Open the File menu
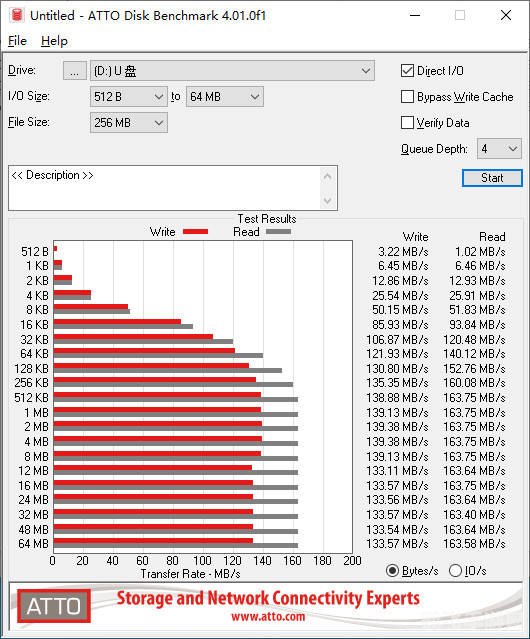The height and width of the screenshot is (639, 530). 18,41
